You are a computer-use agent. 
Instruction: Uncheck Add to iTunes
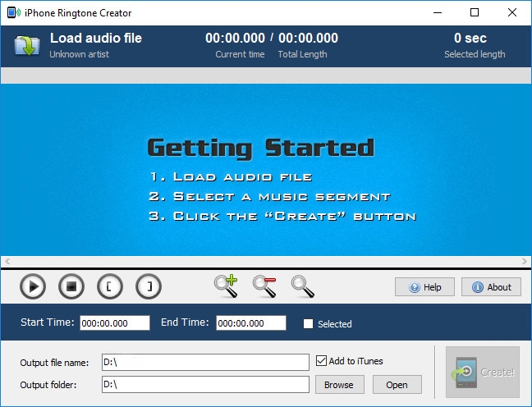pyautogui.click(x=321, y=360)
